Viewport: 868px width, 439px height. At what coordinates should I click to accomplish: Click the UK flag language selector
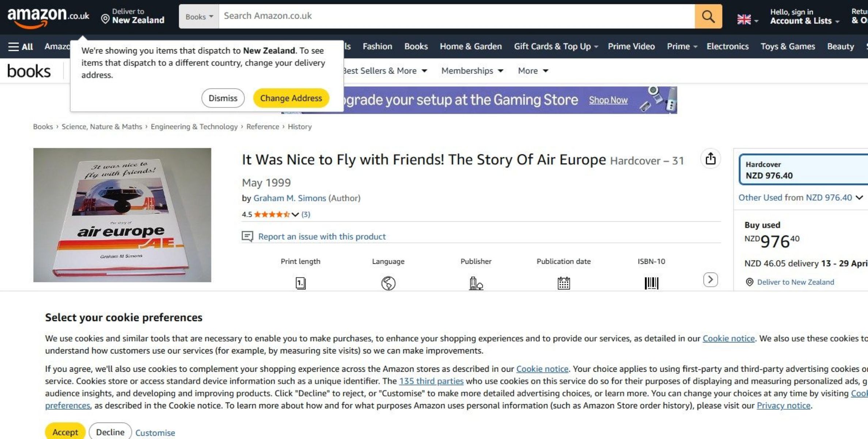tap(747, 19)
